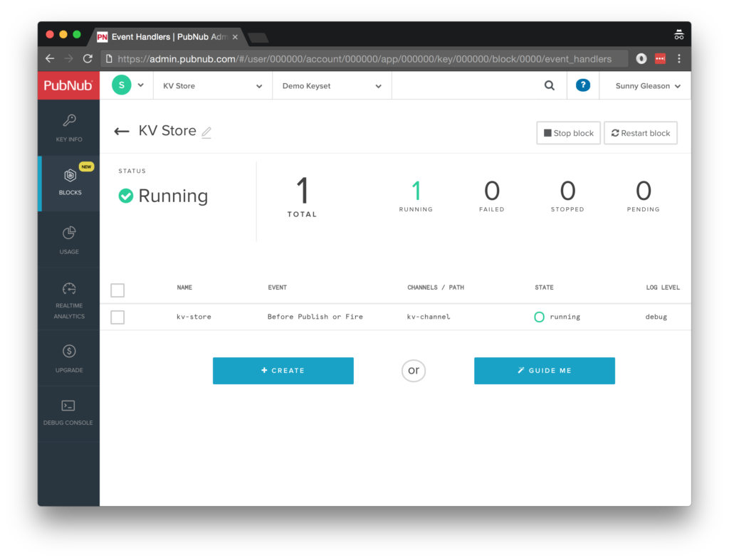Click the pencil to rename KV Store

pyautogui.click(x=206, y=132)
